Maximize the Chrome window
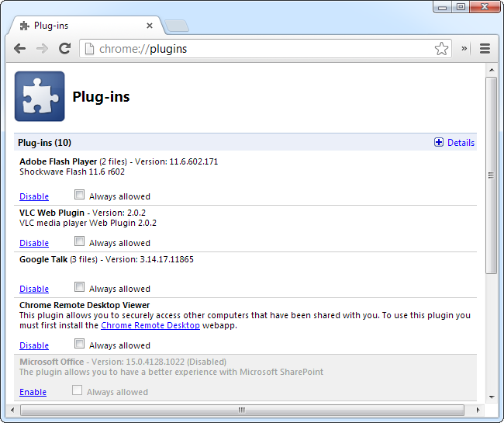504x423 pixels. tap(461, 7)
